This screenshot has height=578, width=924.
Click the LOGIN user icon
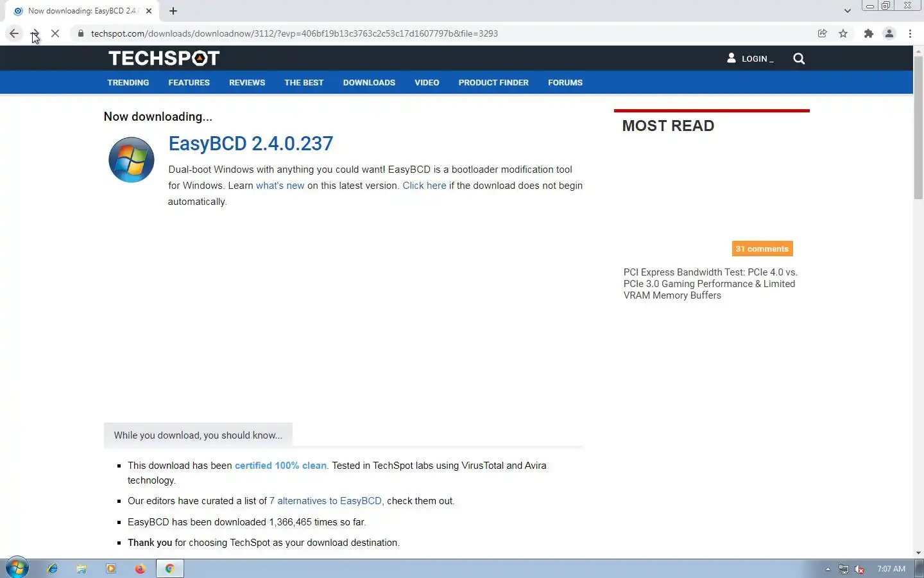(x=732, y=58)
